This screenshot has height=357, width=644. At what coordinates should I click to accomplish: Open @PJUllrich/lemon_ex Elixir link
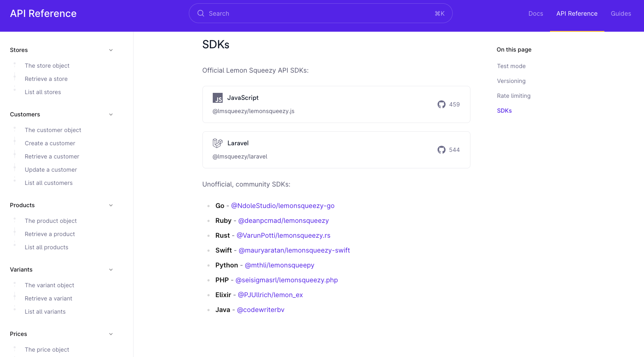270,295
